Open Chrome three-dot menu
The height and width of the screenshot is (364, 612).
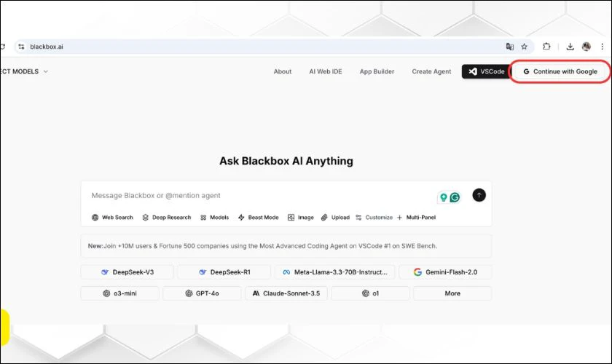point(603,47)
